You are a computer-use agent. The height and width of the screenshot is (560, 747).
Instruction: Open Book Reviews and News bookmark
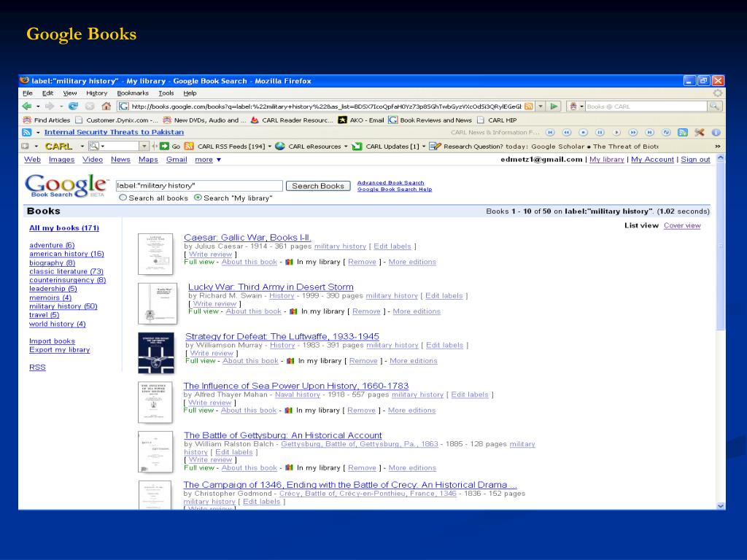click(430, 120)
